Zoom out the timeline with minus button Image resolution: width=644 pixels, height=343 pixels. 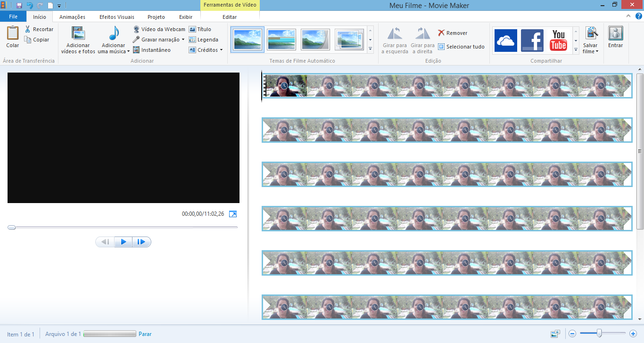tap(572, 334)
